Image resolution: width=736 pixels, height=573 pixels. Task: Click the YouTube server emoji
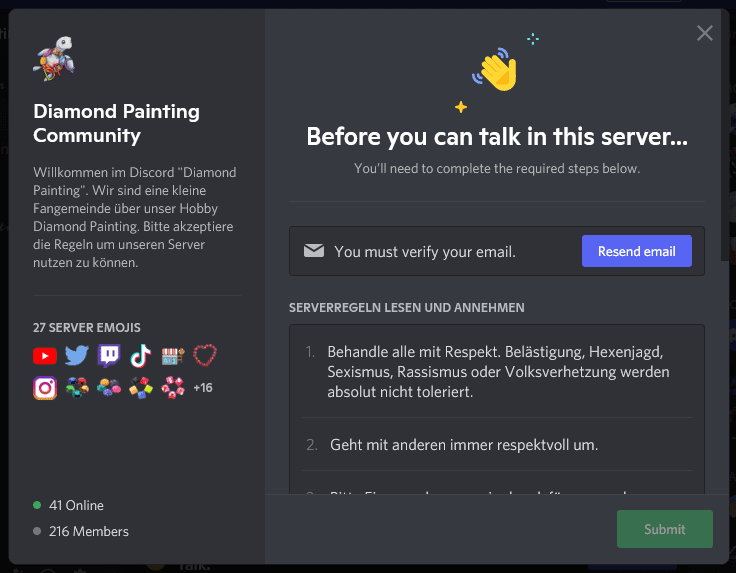coord(45,355)
